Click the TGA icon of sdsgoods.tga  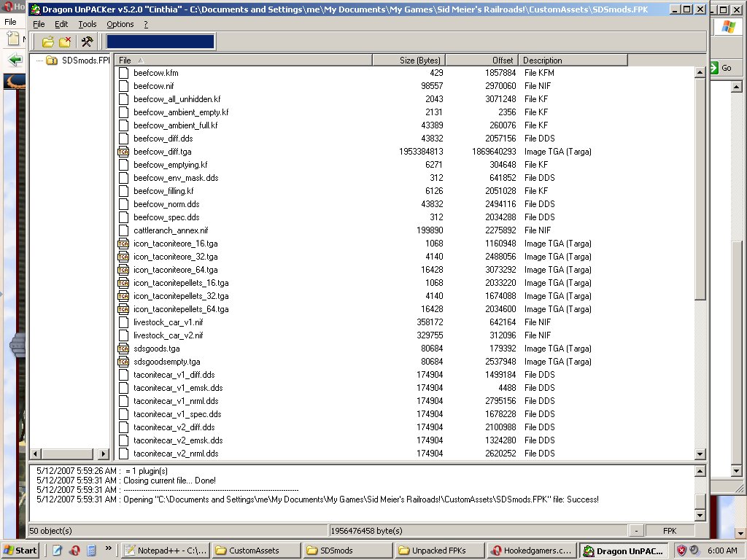pyautogui.click(x=123, y=349)
